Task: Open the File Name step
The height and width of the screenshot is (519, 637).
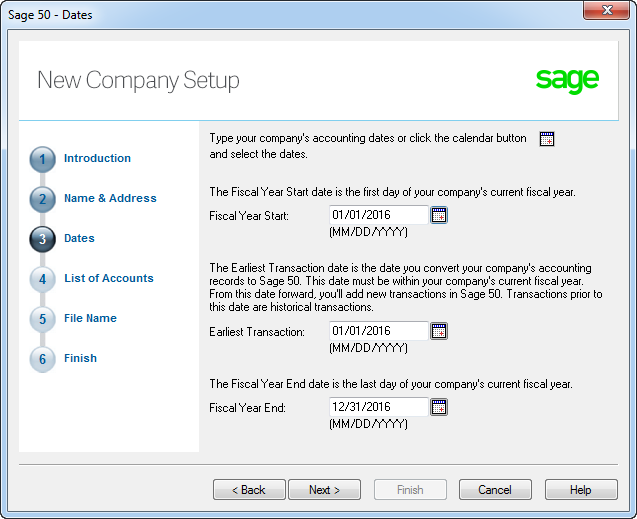Action: (x=90, y=318)
